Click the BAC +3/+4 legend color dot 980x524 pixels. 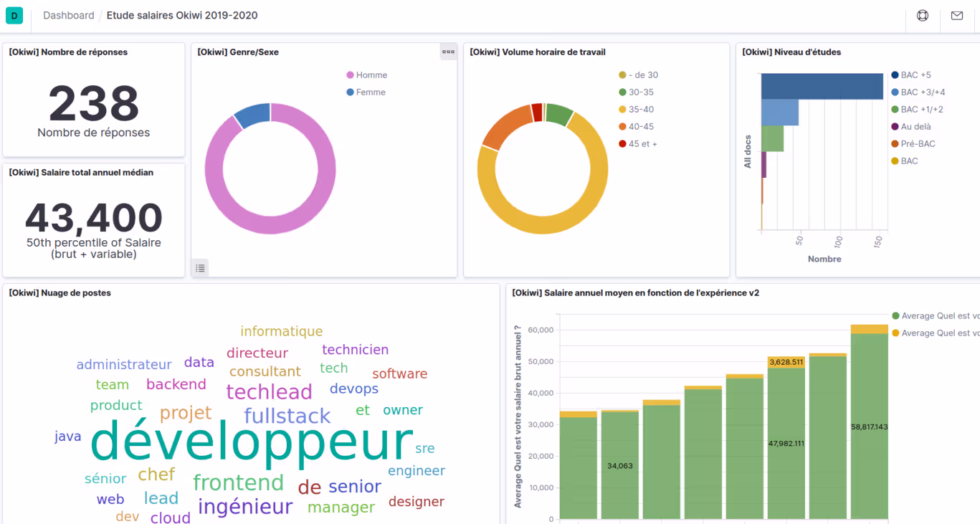click(895, 92)
